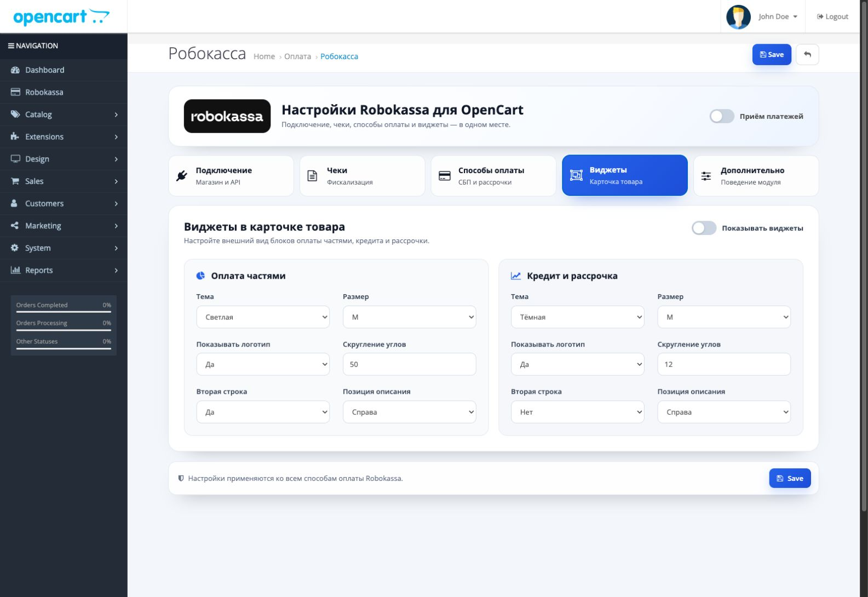Click the Reports bar chart icon
This screenshot has width=868, height=597.
pos(15,270)
